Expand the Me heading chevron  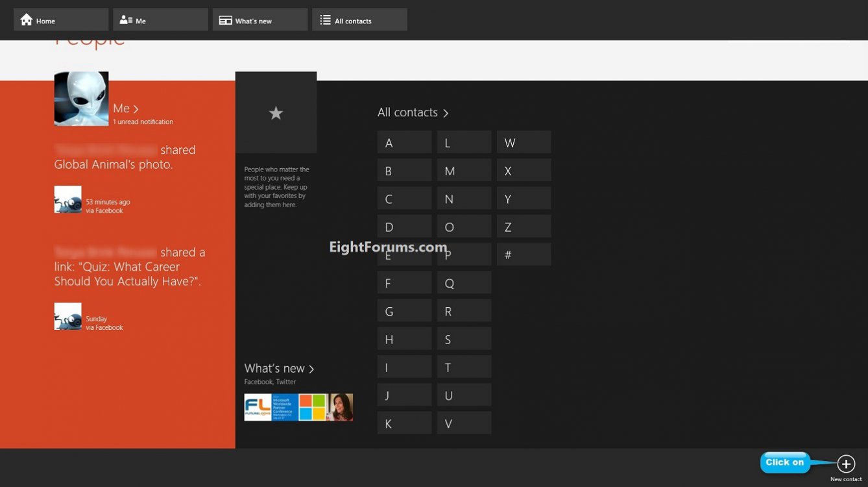(x=136, y=109)
